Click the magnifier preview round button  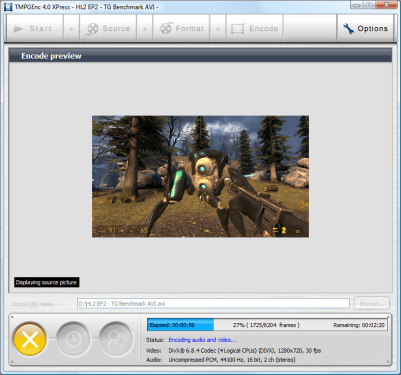click(116, 339)
